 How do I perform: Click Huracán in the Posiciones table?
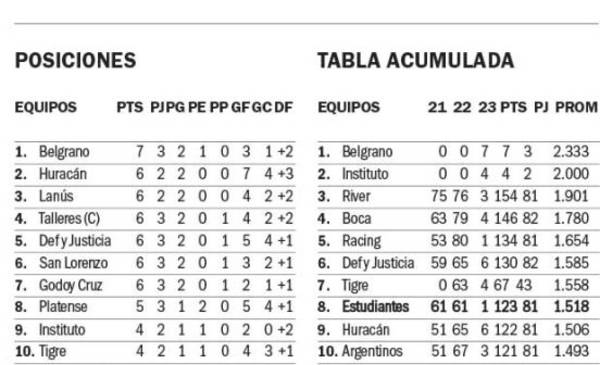[x=63, y=174]
